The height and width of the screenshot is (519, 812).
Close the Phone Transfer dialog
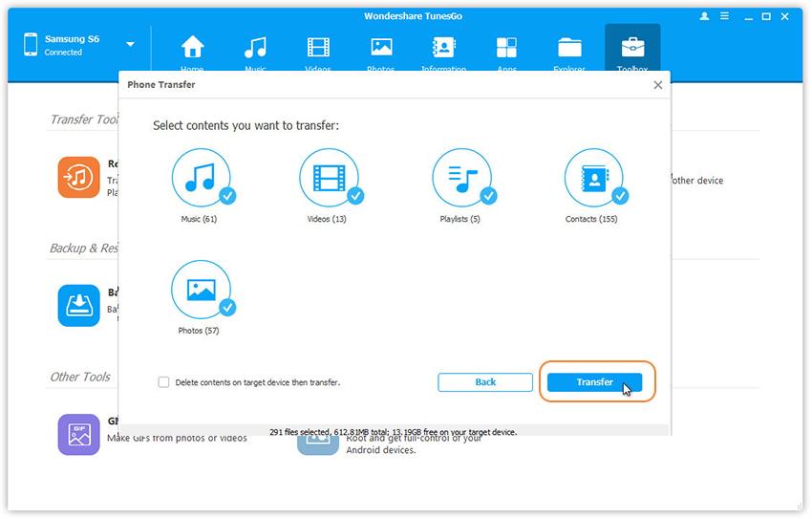pos(657,85)
